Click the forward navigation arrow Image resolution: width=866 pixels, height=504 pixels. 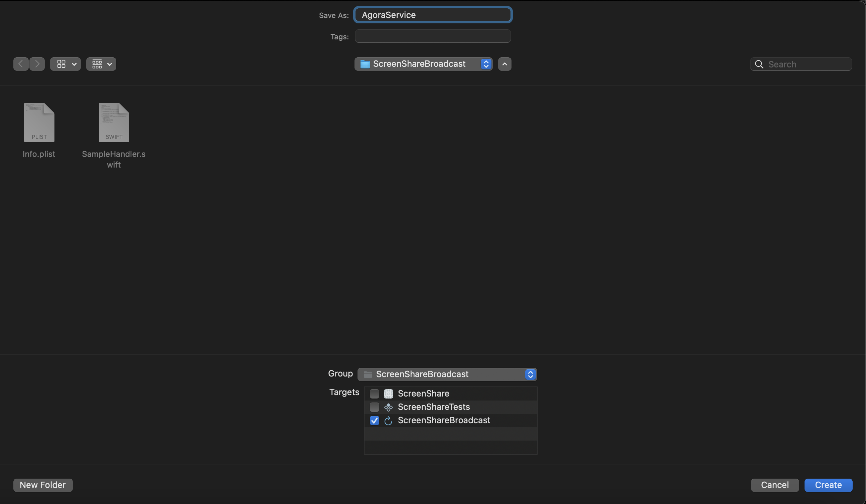(x=37, y=64)
